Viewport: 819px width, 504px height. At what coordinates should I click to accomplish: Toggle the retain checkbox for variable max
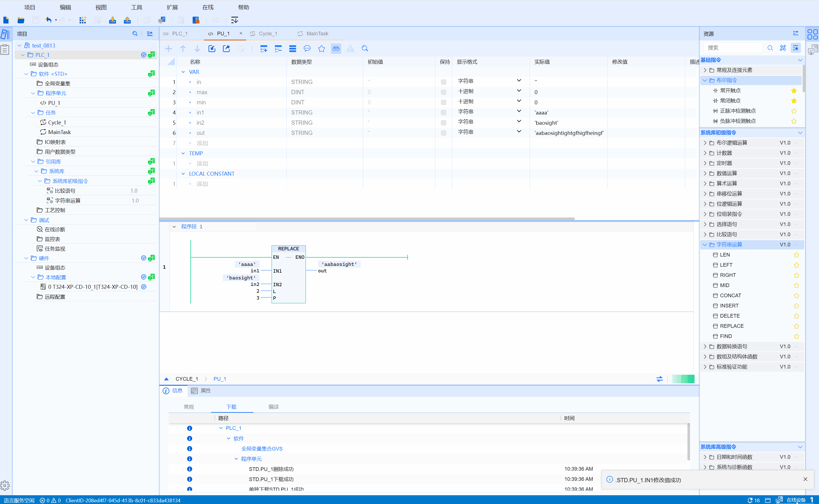coord(443,92)
